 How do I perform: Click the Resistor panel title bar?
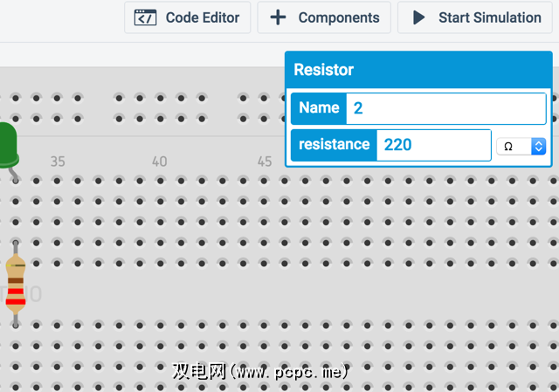point(419,70)
